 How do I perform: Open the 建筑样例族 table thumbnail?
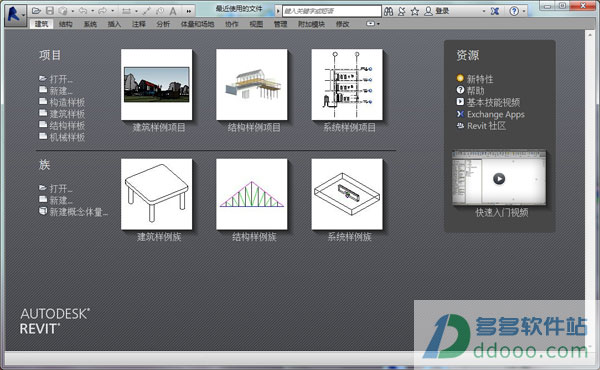157,194
